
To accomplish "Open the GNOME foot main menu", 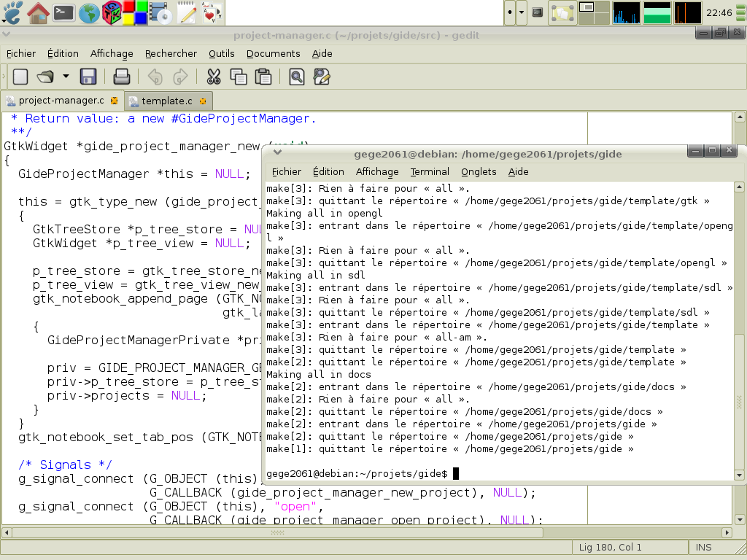I will (x=13, y=12).
